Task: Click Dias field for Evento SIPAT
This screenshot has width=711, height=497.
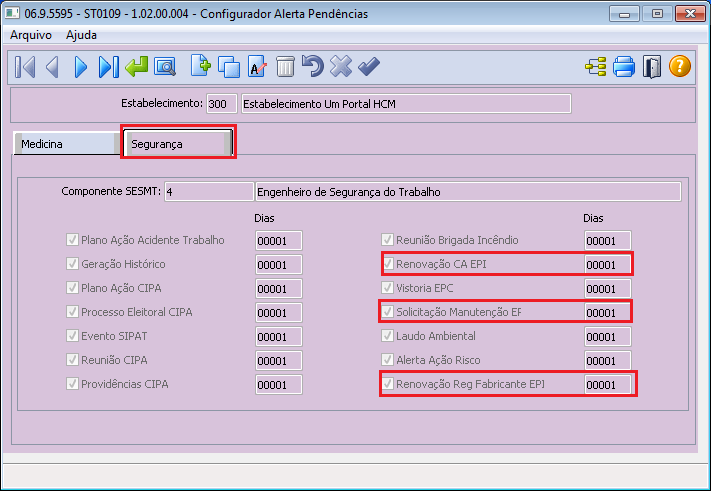Action: coord(278,337)
